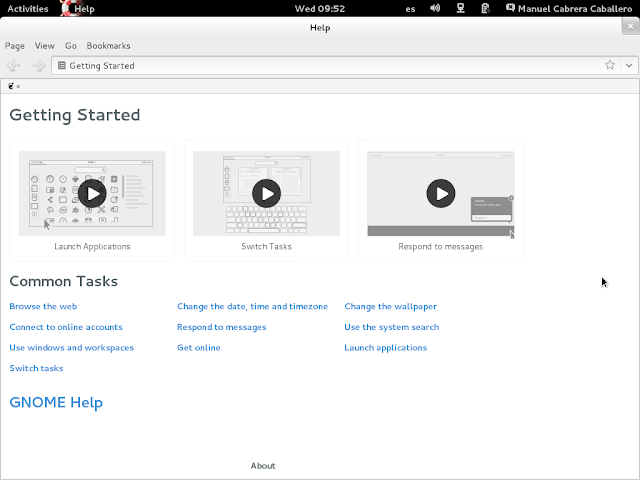Open the GNOME Help heading link
The height and width of the screenshot is (480, 640).
point(56,402)
